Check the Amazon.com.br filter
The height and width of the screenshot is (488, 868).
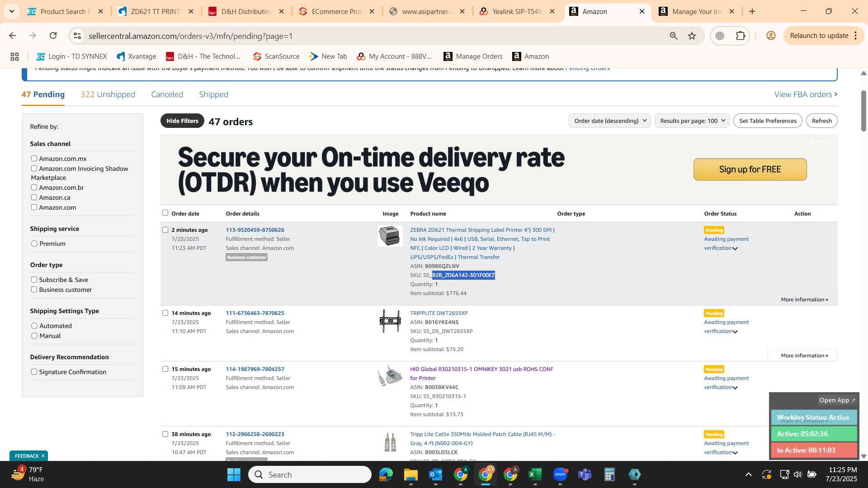(x=34, y=188)
